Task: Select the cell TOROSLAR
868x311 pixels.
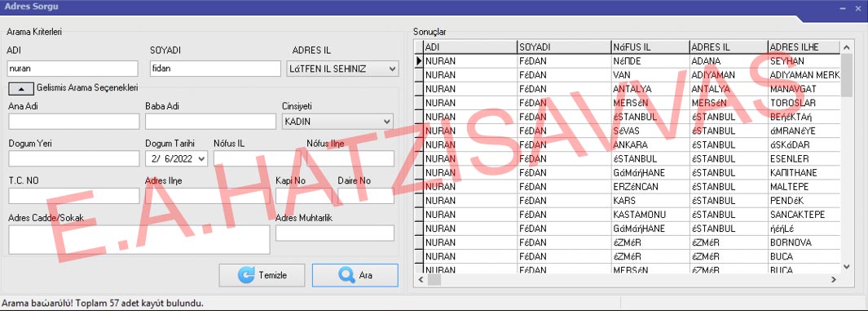Action: coord(804,103)
